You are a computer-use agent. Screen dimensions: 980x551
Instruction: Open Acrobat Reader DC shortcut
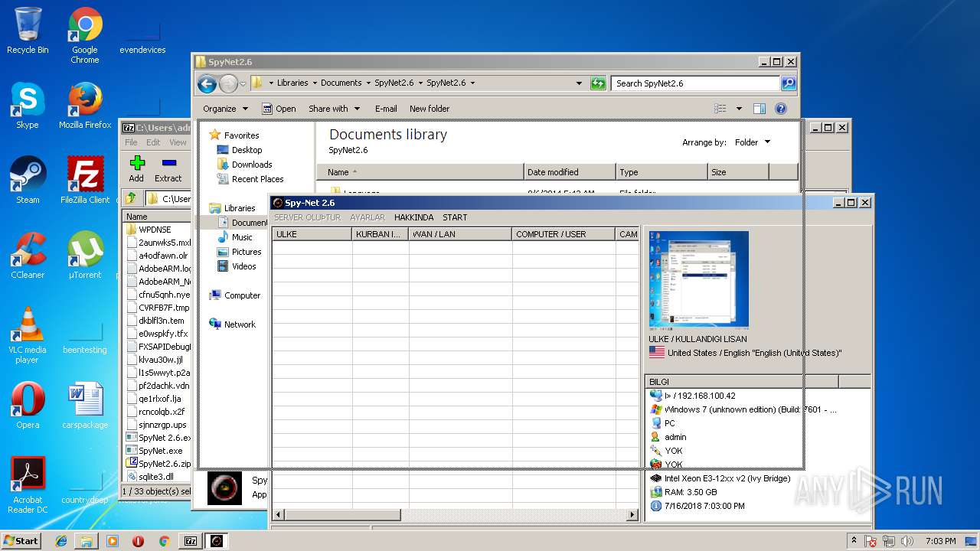tap(28, 485)
